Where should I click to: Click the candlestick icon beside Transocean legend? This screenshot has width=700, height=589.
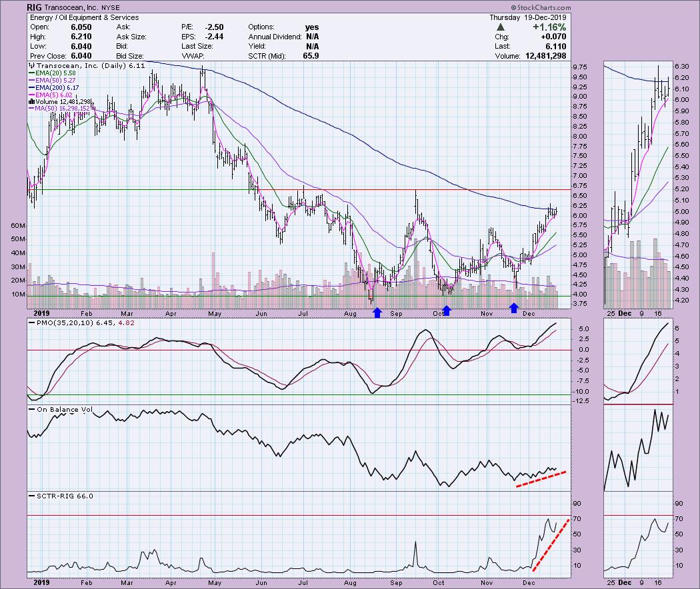click(31, 65)
